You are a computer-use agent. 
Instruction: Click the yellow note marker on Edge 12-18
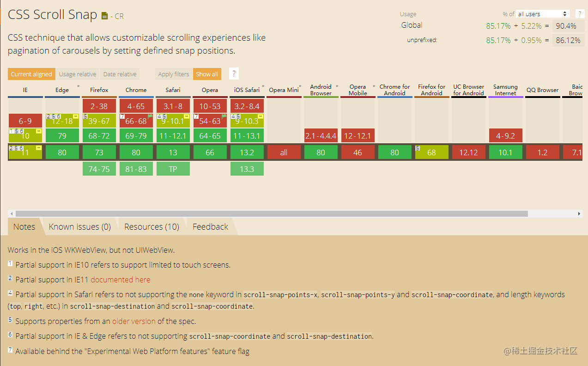pos(76,116)
